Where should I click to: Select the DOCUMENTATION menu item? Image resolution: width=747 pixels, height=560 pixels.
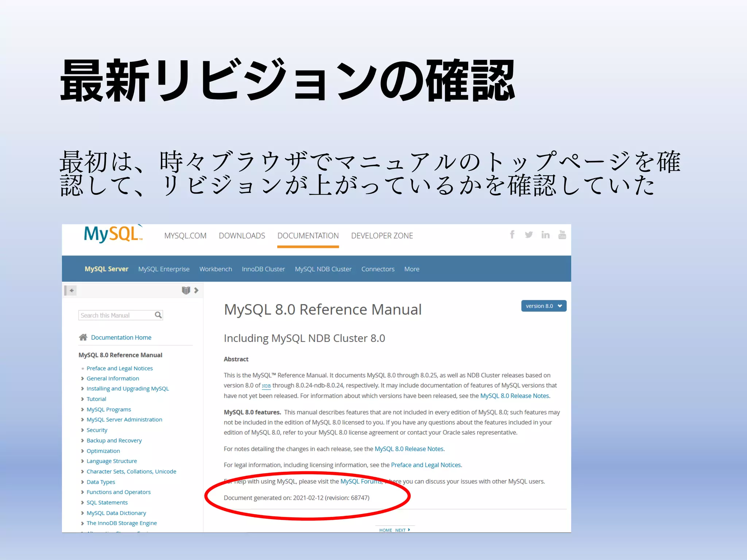[x=308, y=236]
